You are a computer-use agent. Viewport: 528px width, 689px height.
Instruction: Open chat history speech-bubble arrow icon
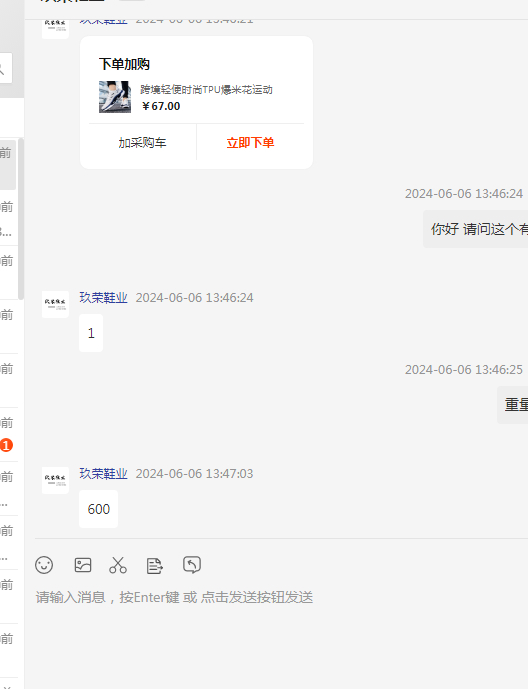coord(192,565)
